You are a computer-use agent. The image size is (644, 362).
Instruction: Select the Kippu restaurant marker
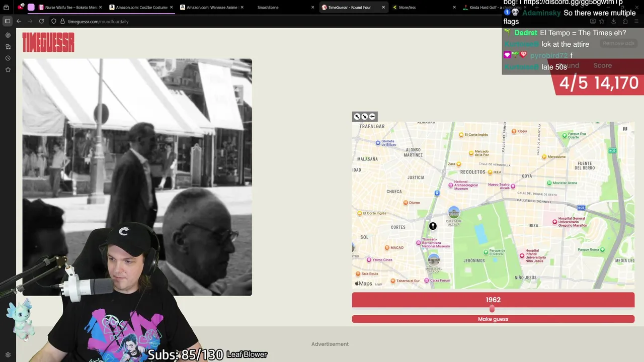(x=514, y=131)
